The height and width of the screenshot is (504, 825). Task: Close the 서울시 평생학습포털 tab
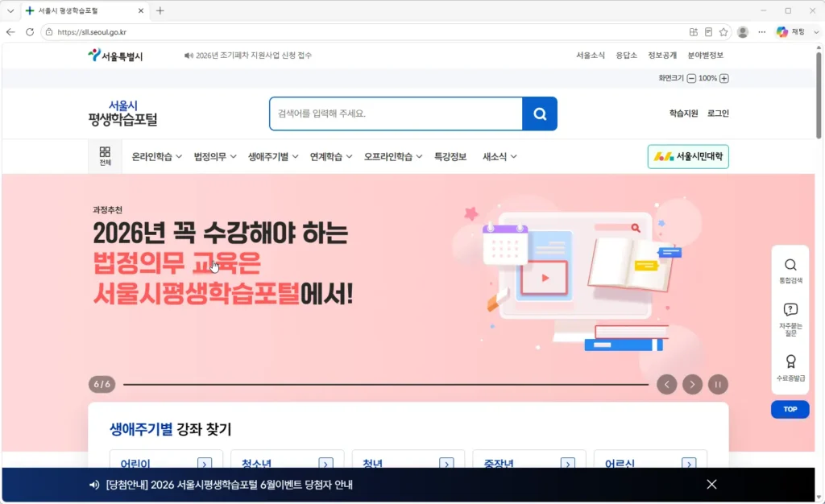pos(140,10)
